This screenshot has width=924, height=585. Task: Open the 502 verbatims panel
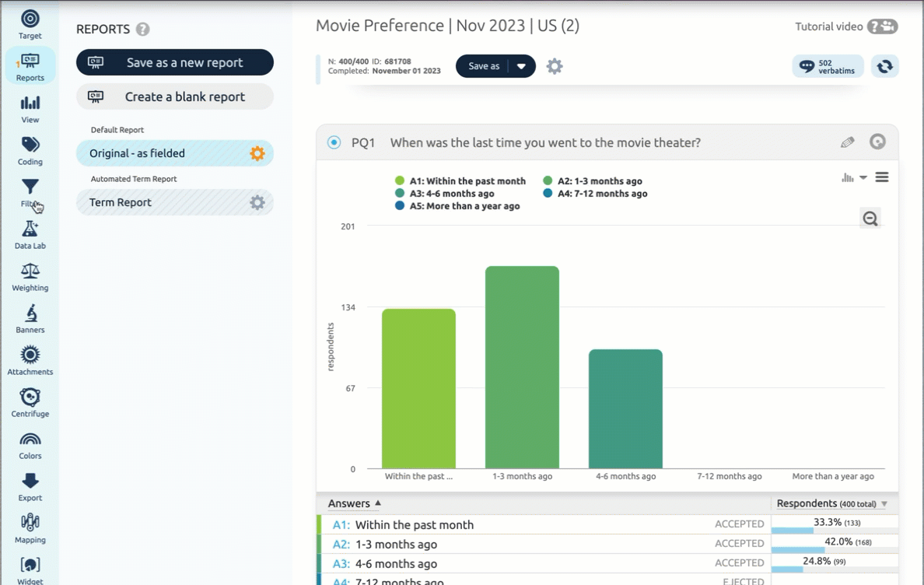click(828, 67)
